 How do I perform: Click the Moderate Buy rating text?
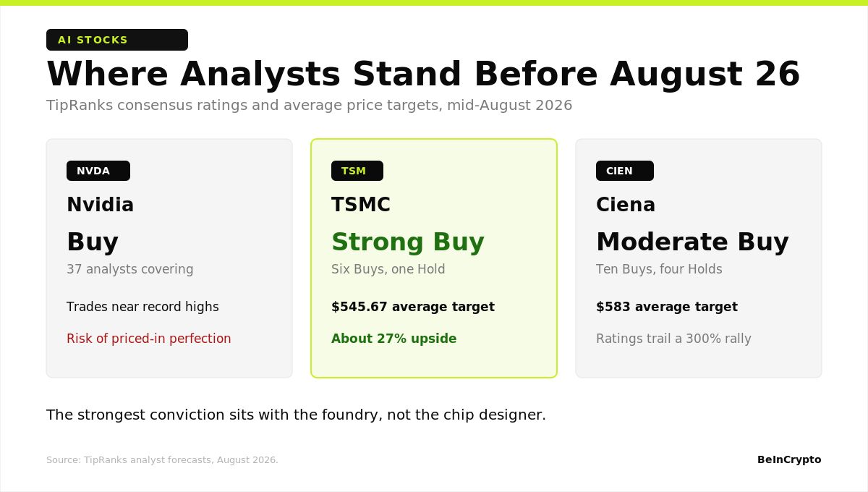click(x=692, y=242)
